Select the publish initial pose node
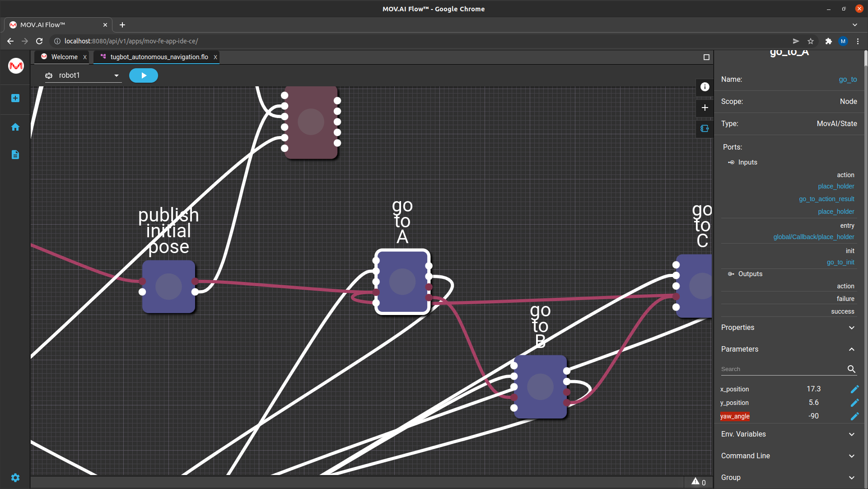Image resolution: width=868 pixels, height=489 pixels. [168, 287]
